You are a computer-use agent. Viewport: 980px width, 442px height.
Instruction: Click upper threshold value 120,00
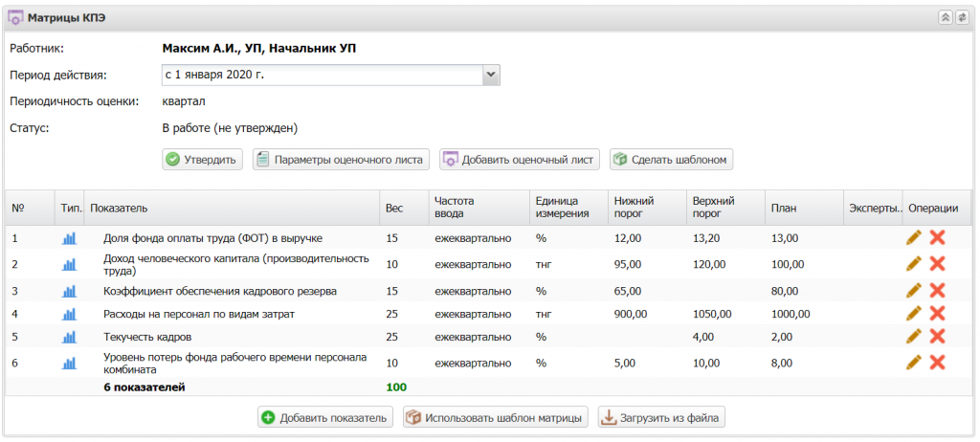709,264
